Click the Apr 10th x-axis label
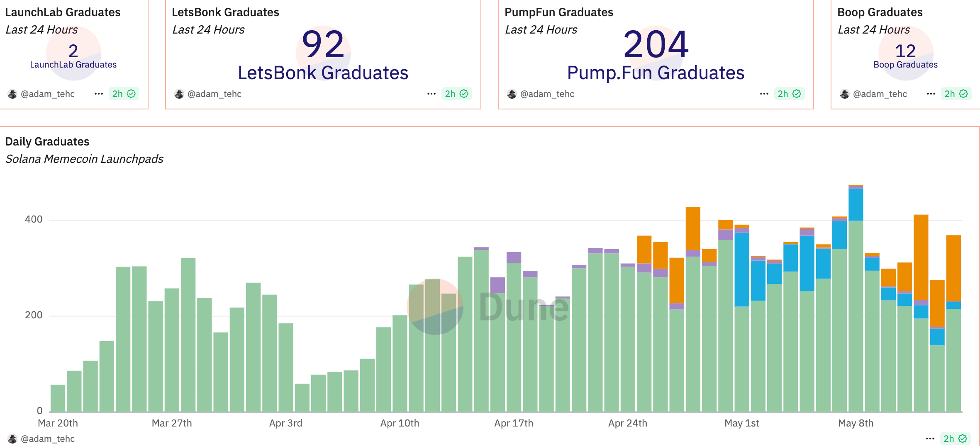980x446 pixels. coord(400,423)
